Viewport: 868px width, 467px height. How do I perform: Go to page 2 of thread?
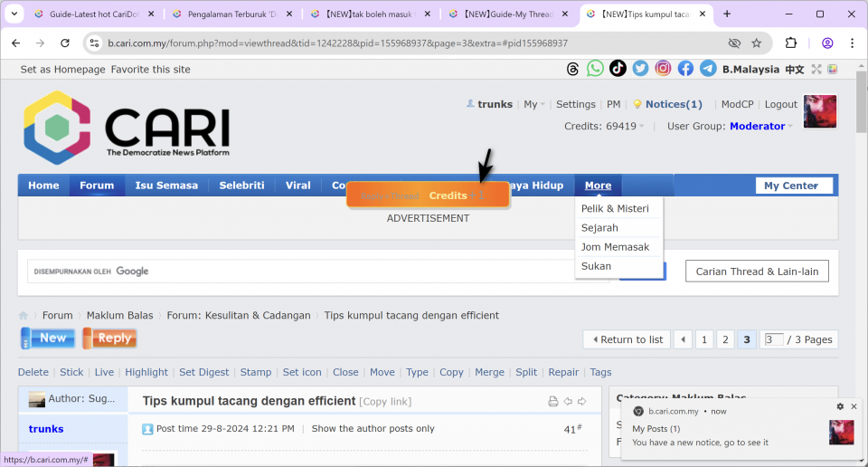[725, 339]
